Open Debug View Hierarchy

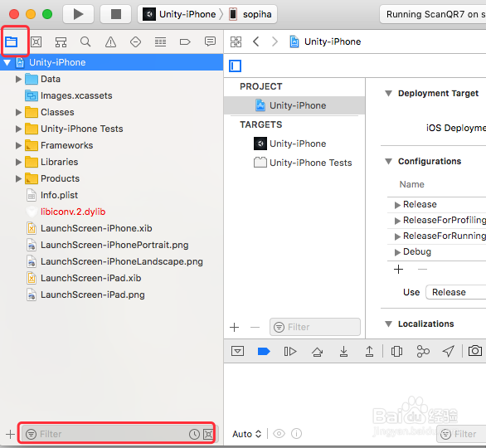click(396, 351)
